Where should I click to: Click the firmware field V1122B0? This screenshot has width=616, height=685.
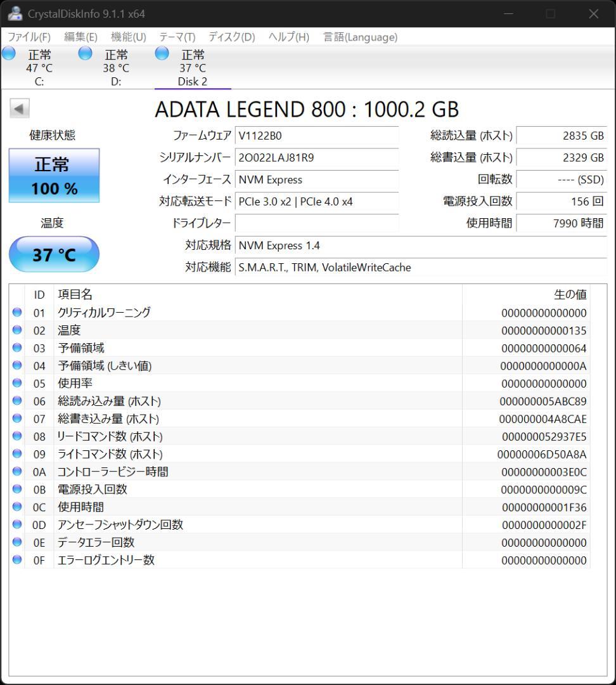pos(317,136)
